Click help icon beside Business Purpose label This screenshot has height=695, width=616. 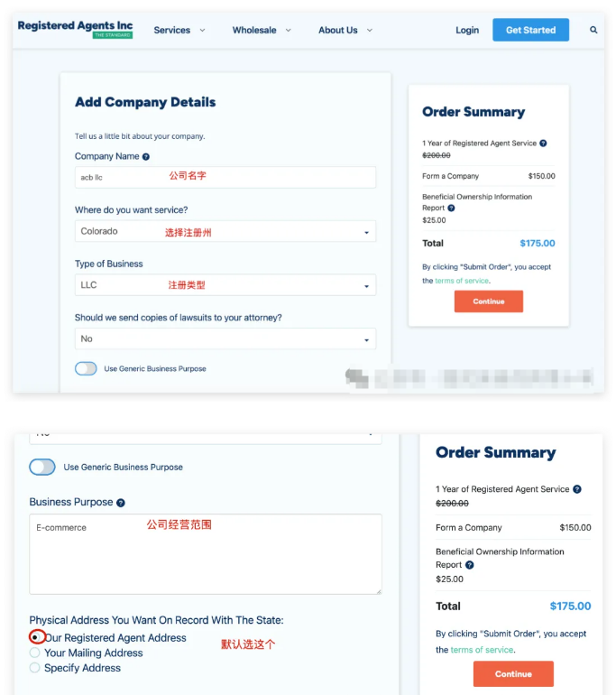121,503
